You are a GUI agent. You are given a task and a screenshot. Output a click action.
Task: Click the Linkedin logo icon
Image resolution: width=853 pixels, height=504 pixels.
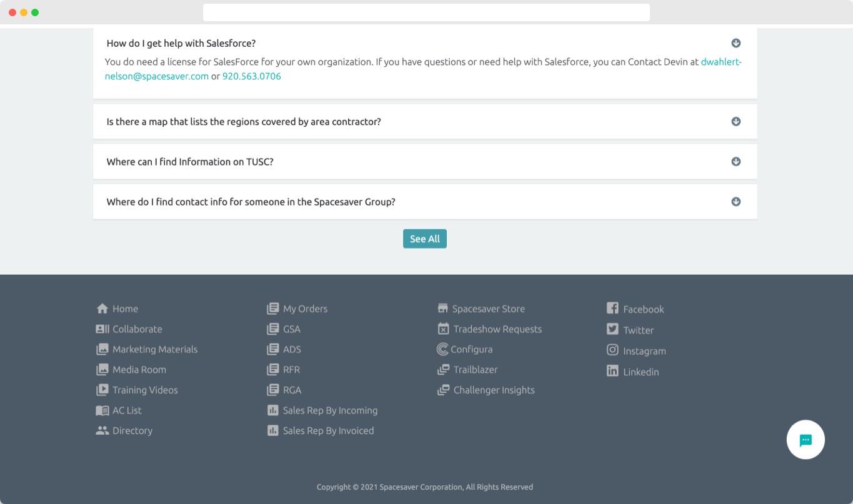(x=613, y=371)
